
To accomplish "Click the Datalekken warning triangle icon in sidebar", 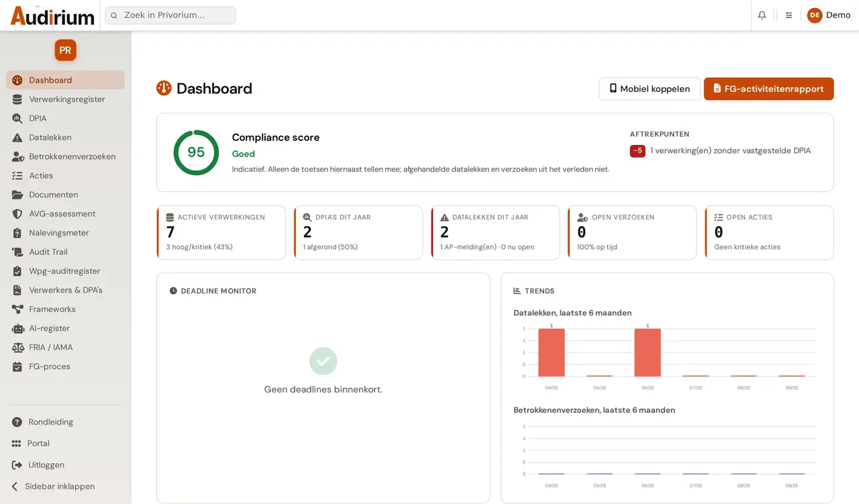I will point(17,138).
